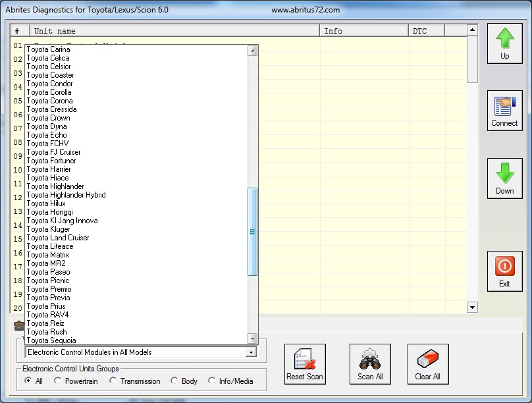Open the Electronic Control Modules model combo box
This screenshot has width=532, height=403.
(141, 352)
